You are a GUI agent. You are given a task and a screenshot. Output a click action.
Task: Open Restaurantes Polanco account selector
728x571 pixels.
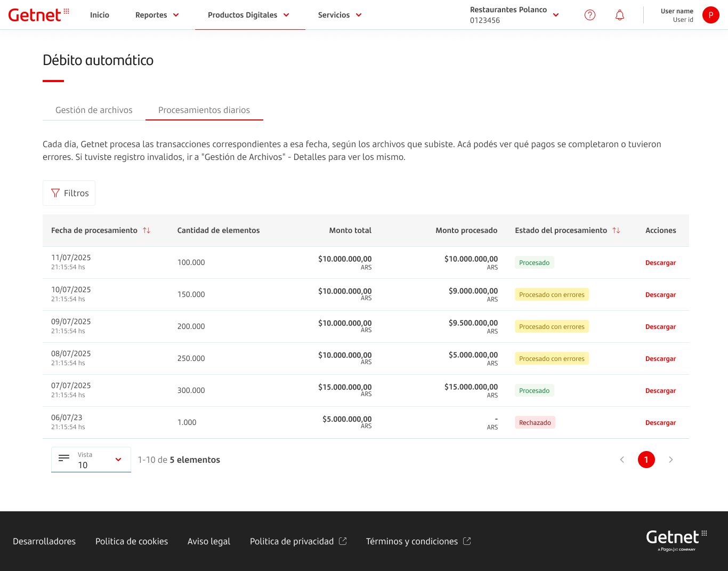pyautogui.click(x=514, y=15)
